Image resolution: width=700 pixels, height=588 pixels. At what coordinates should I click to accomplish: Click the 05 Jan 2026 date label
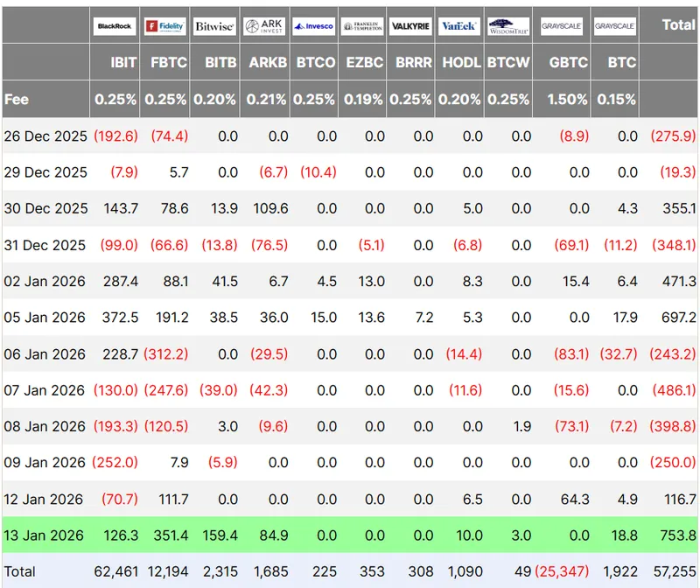point(45,318)
